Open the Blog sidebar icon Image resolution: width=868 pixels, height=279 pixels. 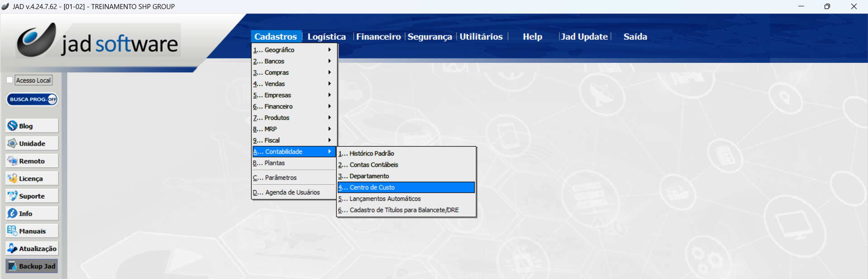pos(13,126)
